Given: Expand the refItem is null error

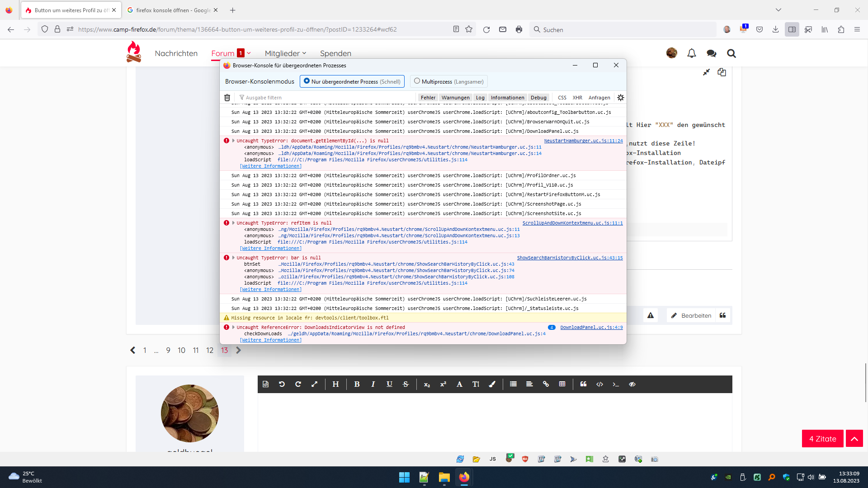Looking at the screenshot, I should pyautogui.click(x=233, y=223).
